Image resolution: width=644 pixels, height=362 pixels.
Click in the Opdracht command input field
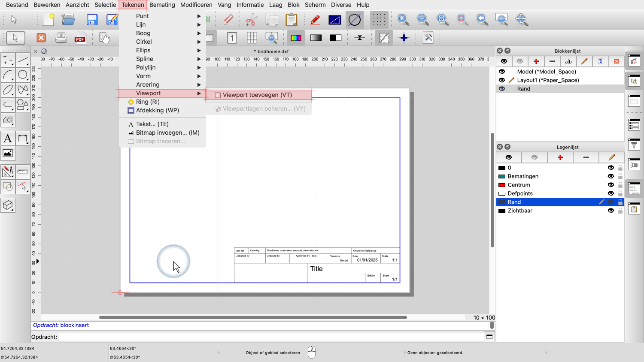pyautogui.click(x=270, y=337)
